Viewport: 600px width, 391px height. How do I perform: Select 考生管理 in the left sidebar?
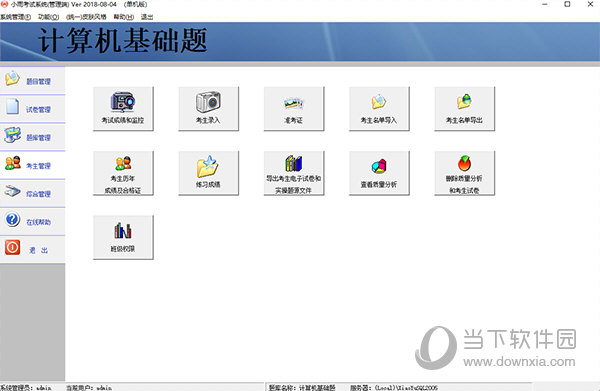point(33,165)
